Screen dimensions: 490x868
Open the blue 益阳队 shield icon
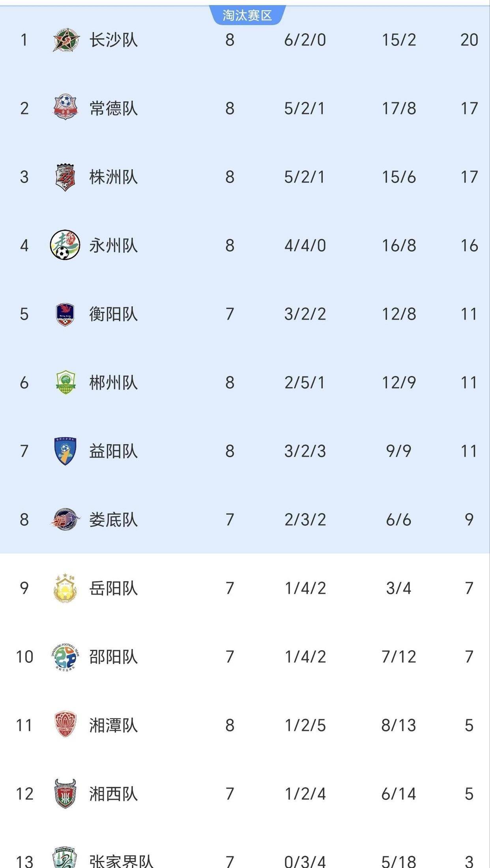coord(65,451)
